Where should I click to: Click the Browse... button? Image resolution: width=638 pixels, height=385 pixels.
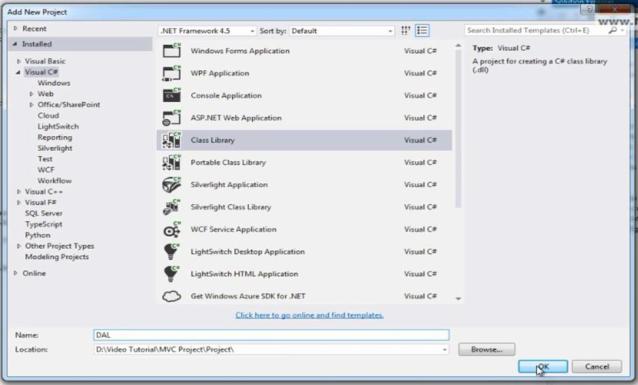point(487,349)
